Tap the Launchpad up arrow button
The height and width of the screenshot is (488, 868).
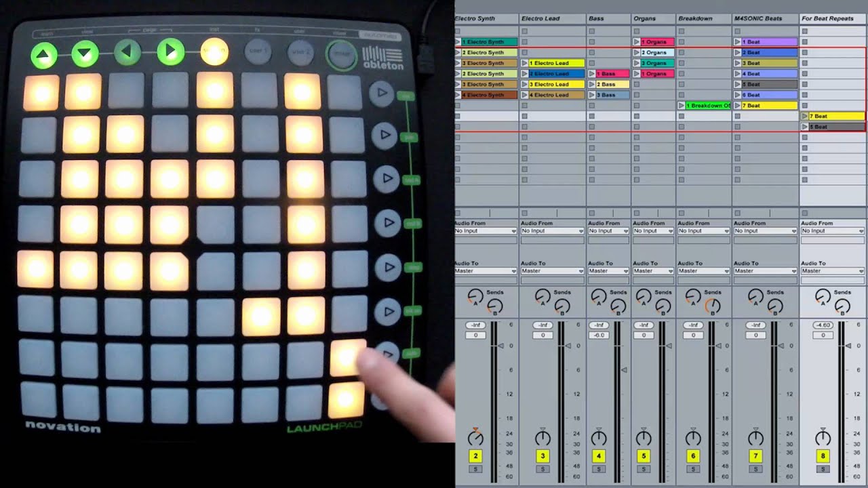tap(44, 55)
